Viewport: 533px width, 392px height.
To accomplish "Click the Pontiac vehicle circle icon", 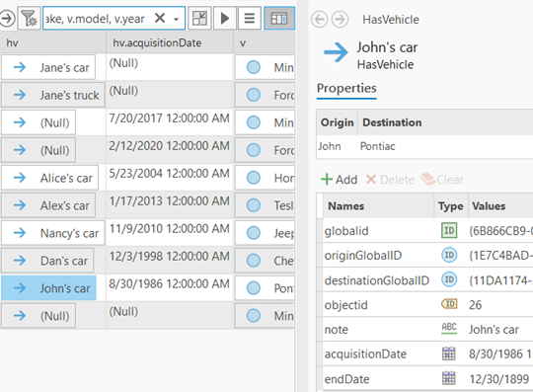I will point(254,288).
